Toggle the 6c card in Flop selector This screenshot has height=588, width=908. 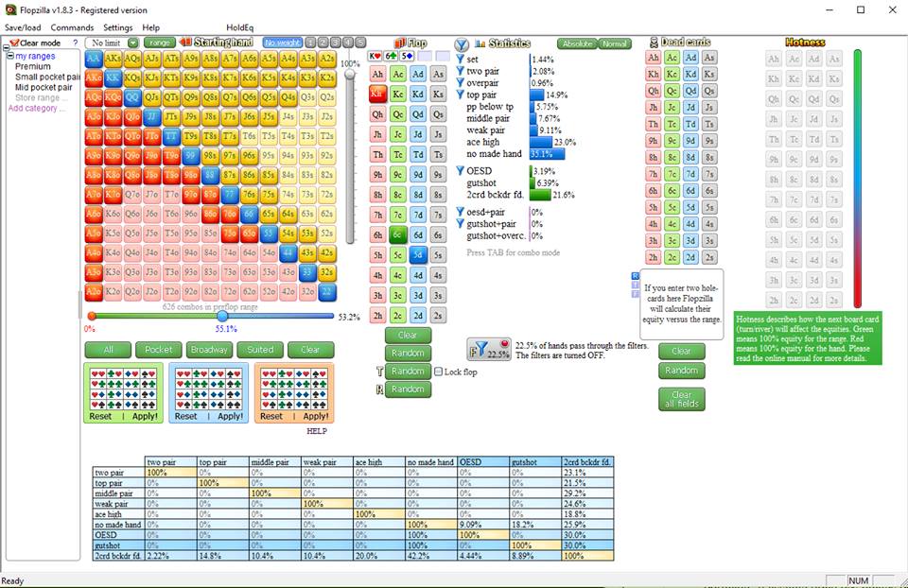[398, 235]
